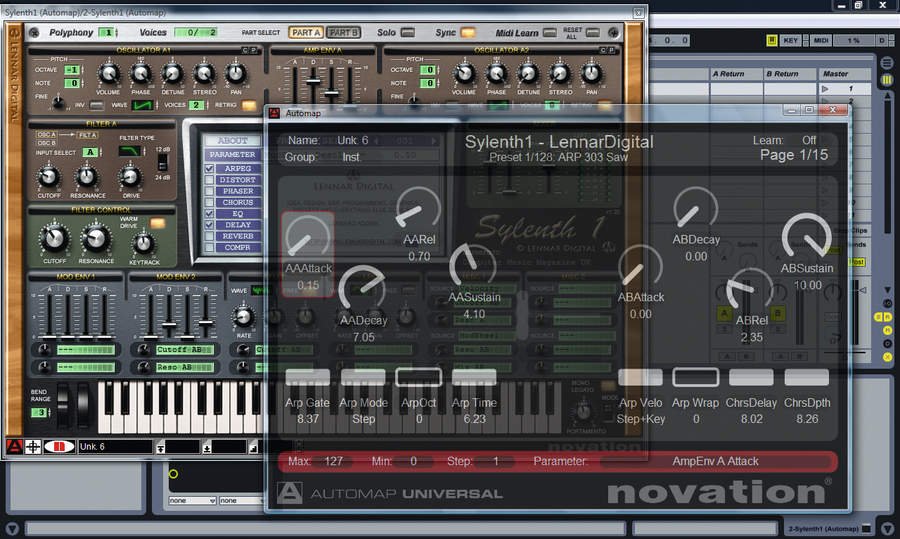Click the MIDI map button in Ableton
The width and height of the screenshot is (900, 539).
(x=821, y=40)
